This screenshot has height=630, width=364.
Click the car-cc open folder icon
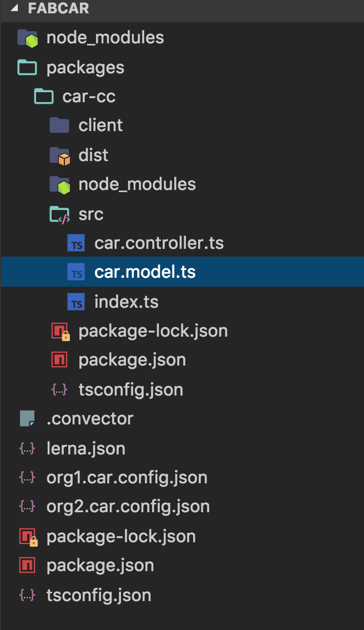pos(44,97)
